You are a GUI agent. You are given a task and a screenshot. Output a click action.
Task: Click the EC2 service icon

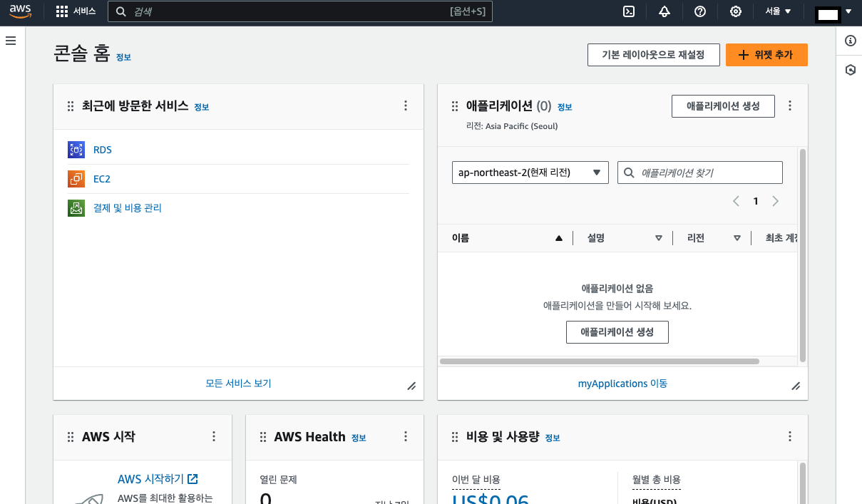coord(76,179)
